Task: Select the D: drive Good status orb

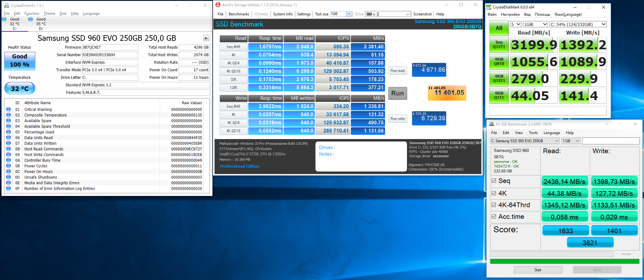Action: [30, 19]
